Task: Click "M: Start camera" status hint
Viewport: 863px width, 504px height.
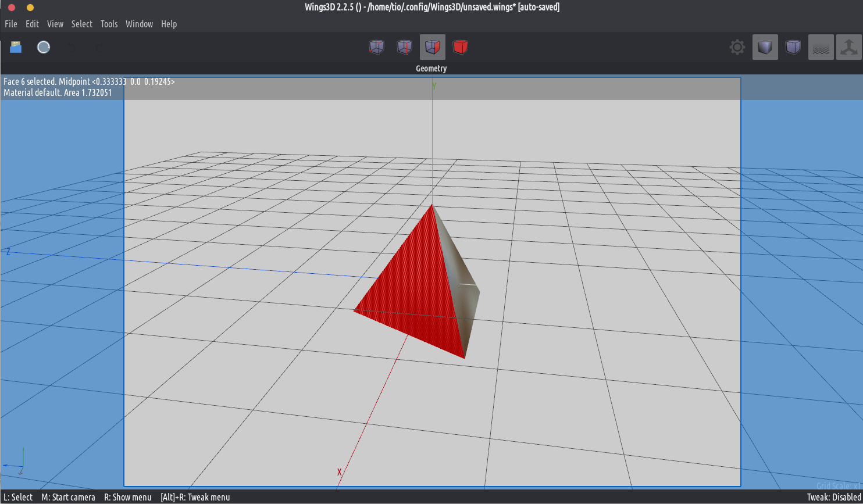Action: (x=68, y=497)
